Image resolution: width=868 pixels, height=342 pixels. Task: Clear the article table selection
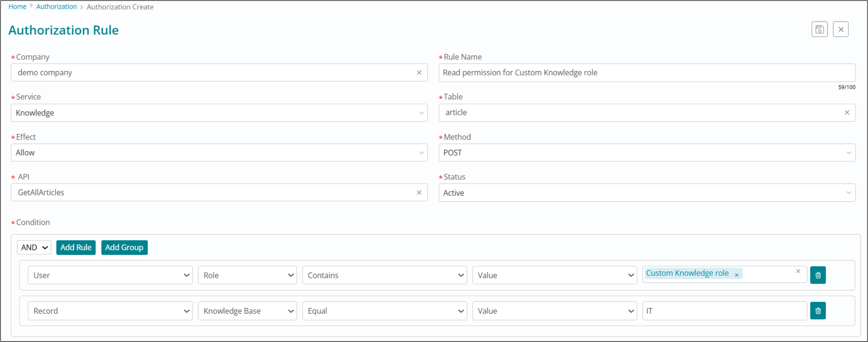click(847, 112)
